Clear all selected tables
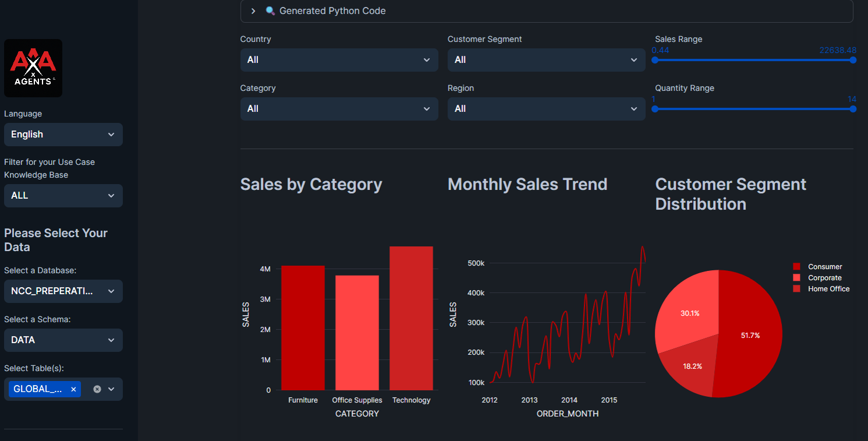868x441 pixels. (x=97, y=389)
